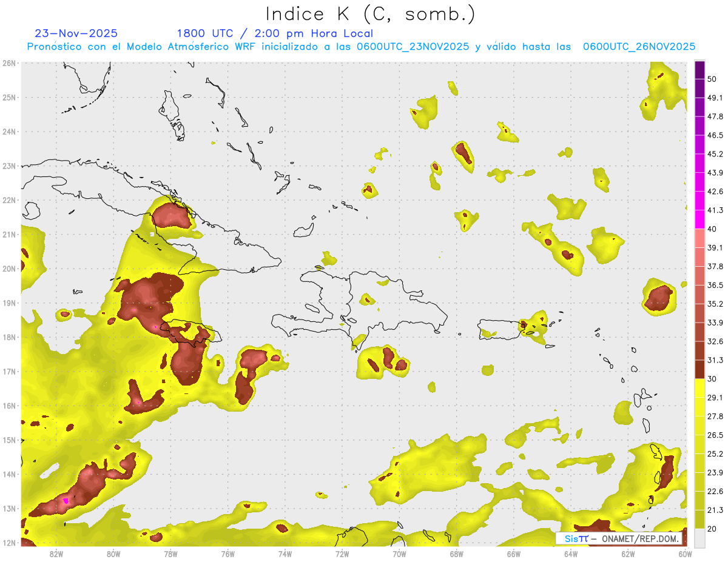Click the "23.9" color scale value
728x562 pixels.
click(715, 473)
